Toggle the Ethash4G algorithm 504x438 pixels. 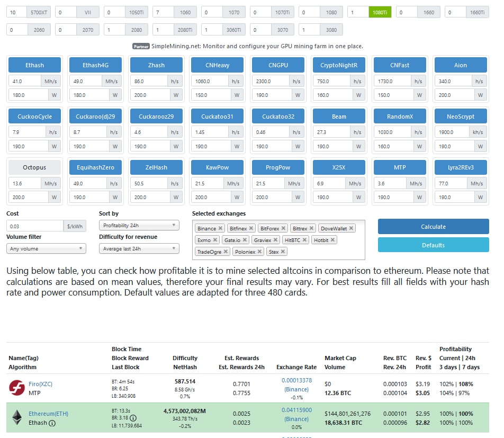coord(95,65)
